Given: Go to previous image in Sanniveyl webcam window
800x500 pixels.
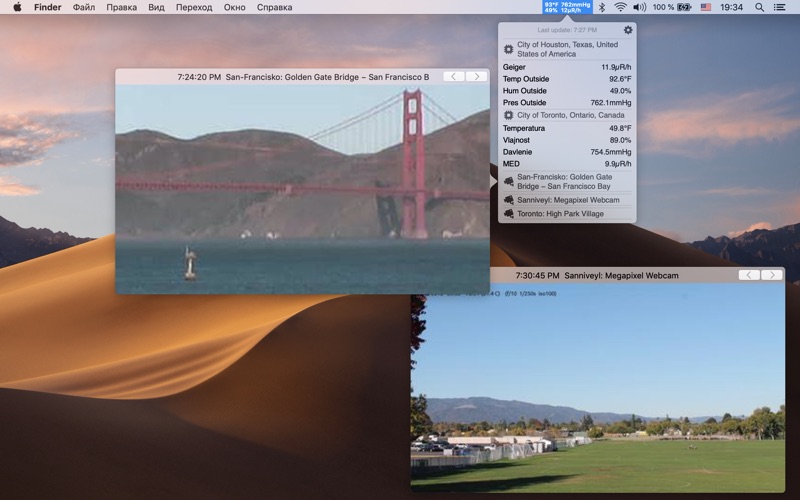Looking at the screenshot, I should pos(749,275).
